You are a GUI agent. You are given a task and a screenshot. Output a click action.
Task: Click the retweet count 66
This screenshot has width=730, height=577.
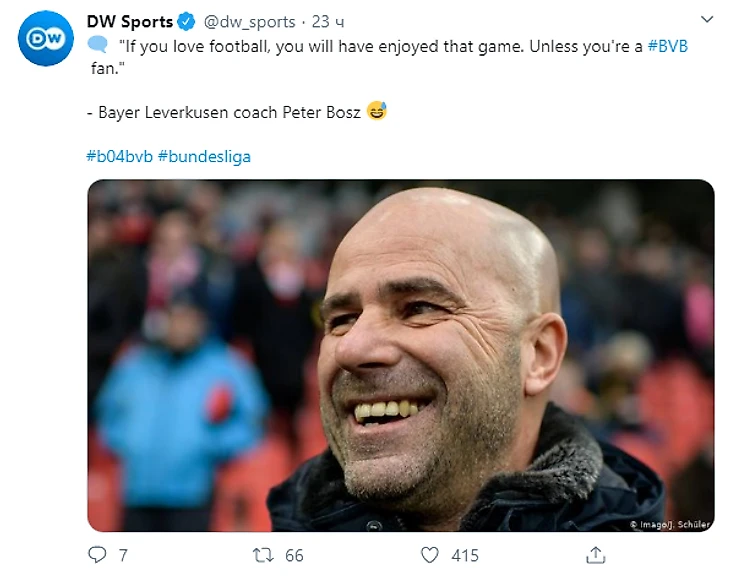click(294, 555)
